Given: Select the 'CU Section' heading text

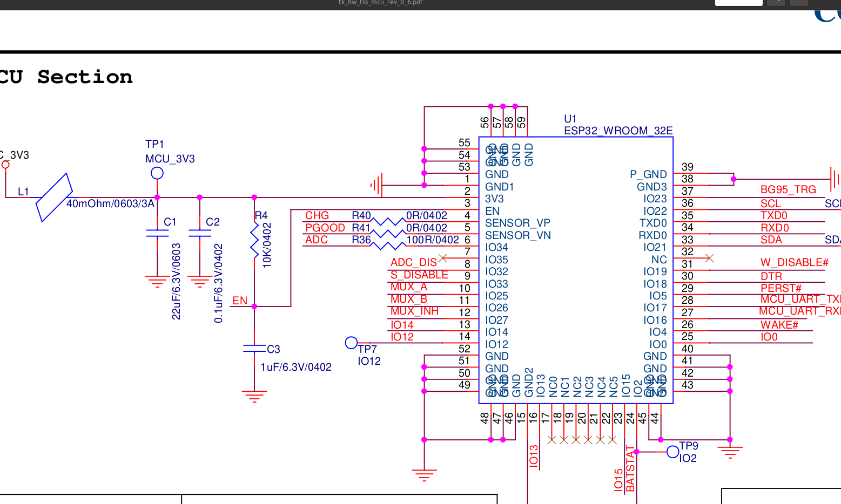Looking at the screenshot, I should coord(66,77).
